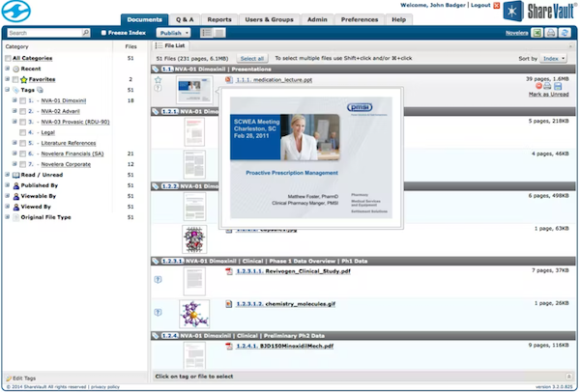Click PowerPoint file icon of medication_lecture.ppt

click(x=229, y=79)
